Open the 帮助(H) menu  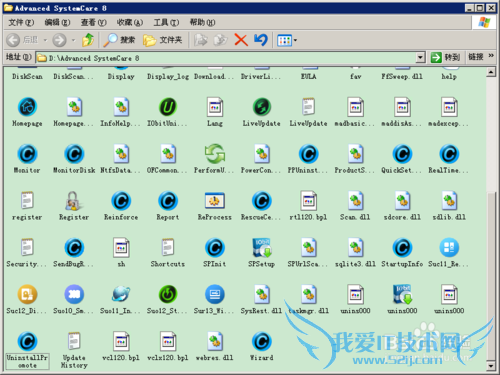pos(202,22)
